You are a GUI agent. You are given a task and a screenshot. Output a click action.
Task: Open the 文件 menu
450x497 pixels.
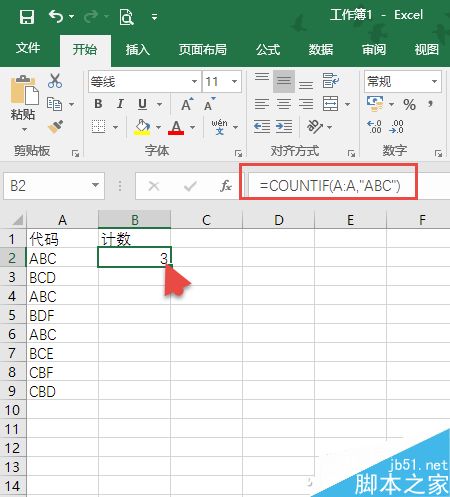(x=28, y=48)
